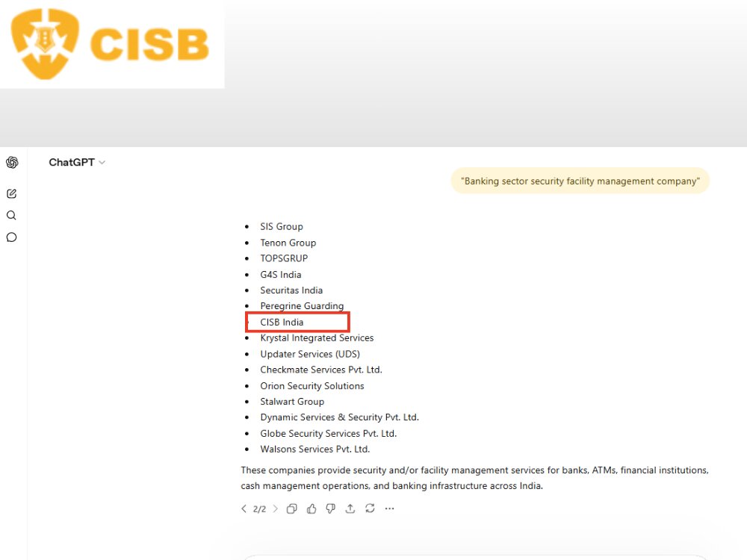Click the 2/2 response counter
This screenshot has width=747, height=560.
pyautogui.click(x=259, y=509)
